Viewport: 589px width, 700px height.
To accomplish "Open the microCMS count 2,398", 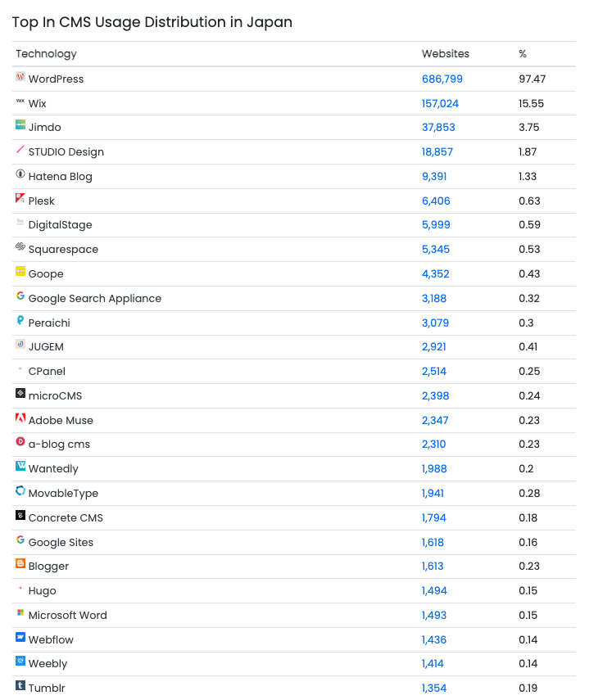I will (434, 396).
